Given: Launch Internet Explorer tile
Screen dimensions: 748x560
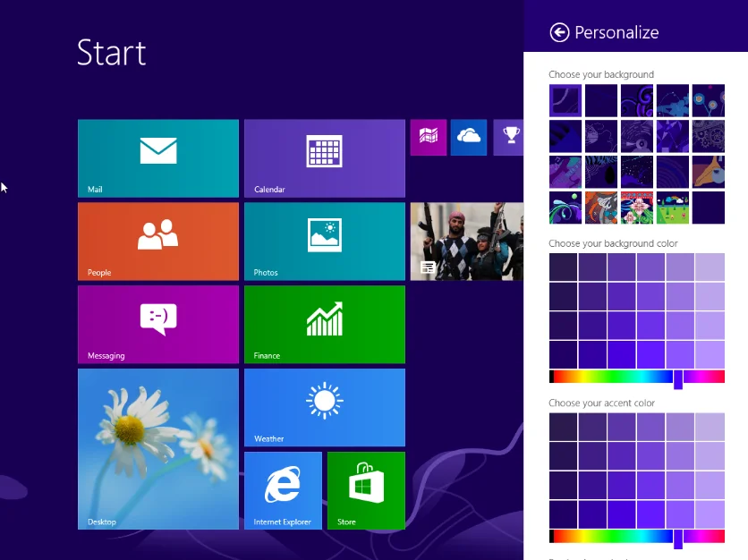Looking at the screenshot, I should click(283, 490).
